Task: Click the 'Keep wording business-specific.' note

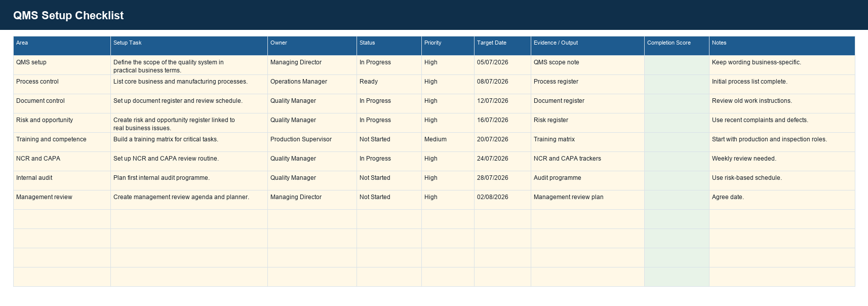Action: point(782,65)
